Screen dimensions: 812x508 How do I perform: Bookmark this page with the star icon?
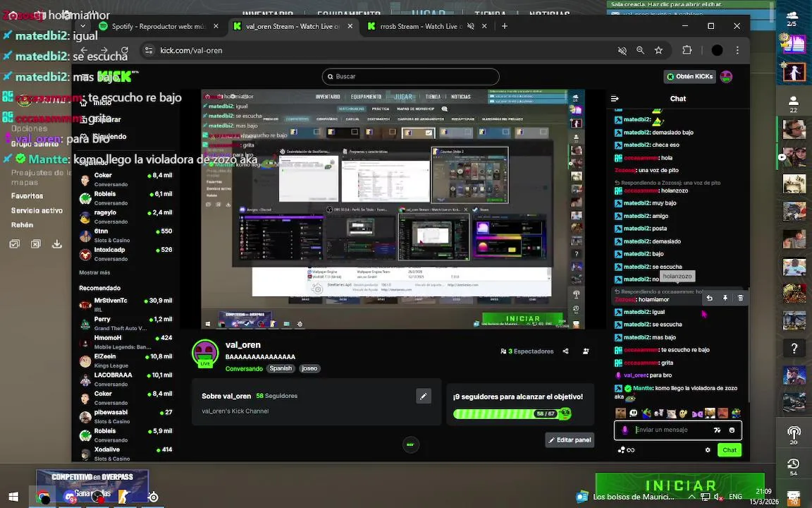pos(658,50)
